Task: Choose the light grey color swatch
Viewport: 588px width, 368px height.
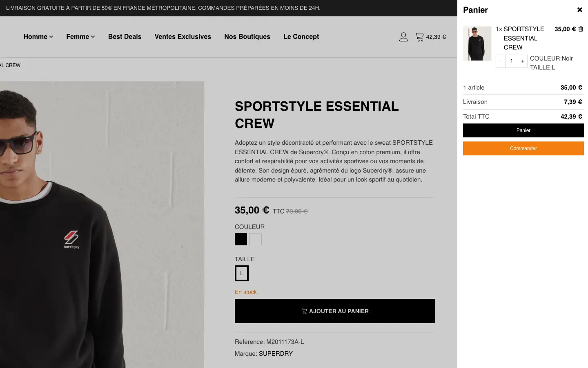Action: point(256,239)
